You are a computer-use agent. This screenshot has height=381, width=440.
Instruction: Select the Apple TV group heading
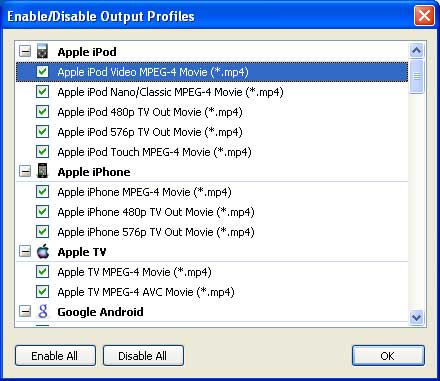point(82,252)
